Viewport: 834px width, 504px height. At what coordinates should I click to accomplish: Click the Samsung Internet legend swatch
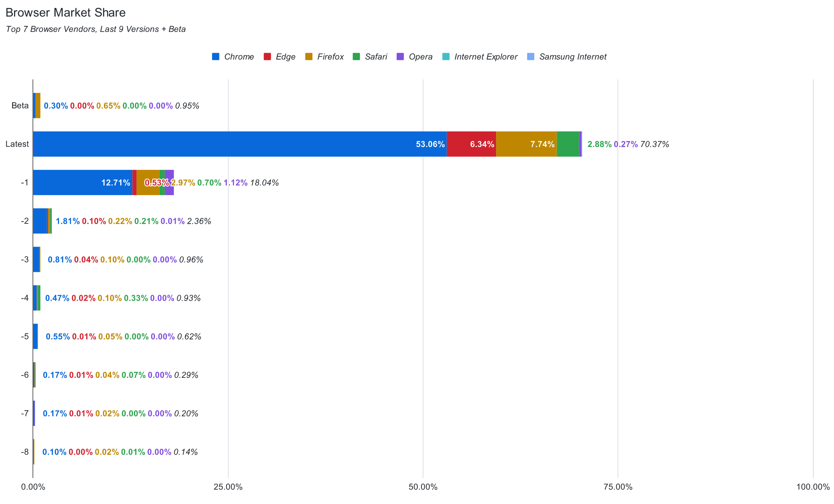point(531,57)
